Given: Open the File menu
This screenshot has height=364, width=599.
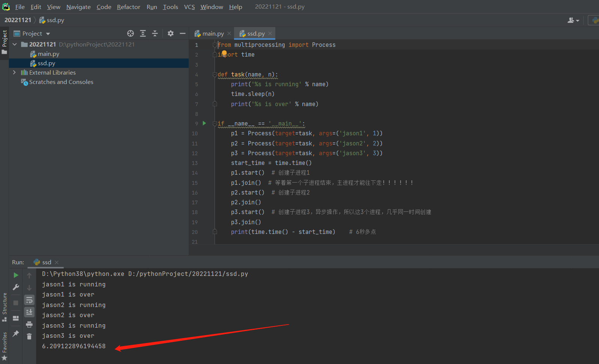Looking at the screenshot, I should point(20,7).
